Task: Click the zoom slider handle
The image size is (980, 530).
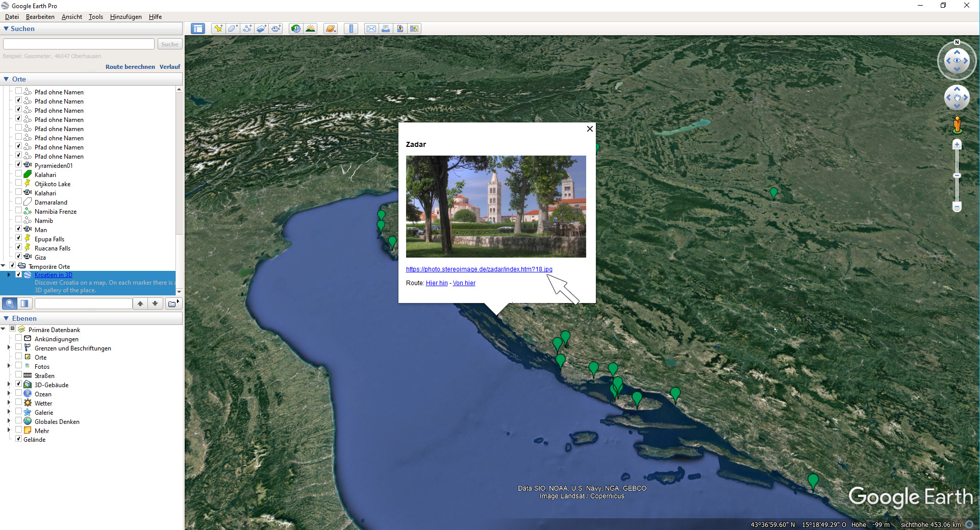Action: 957,175
